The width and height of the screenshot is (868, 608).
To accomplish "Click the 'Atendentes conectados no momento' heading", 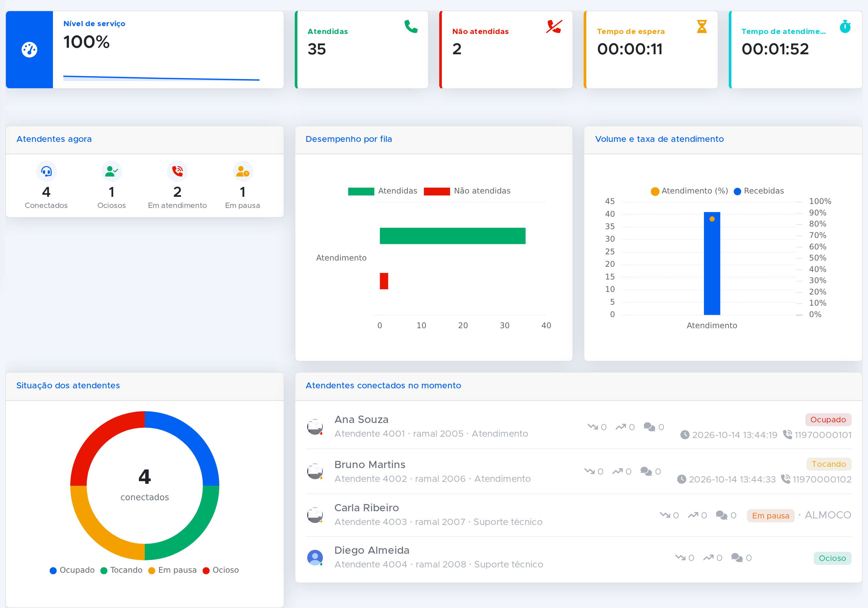I will (x=383, y=385).
